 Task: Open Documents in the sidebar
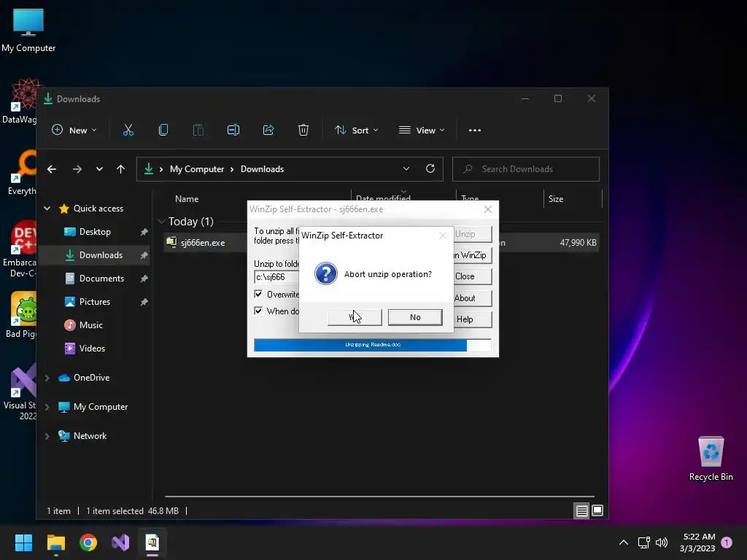tap(101, 279)
